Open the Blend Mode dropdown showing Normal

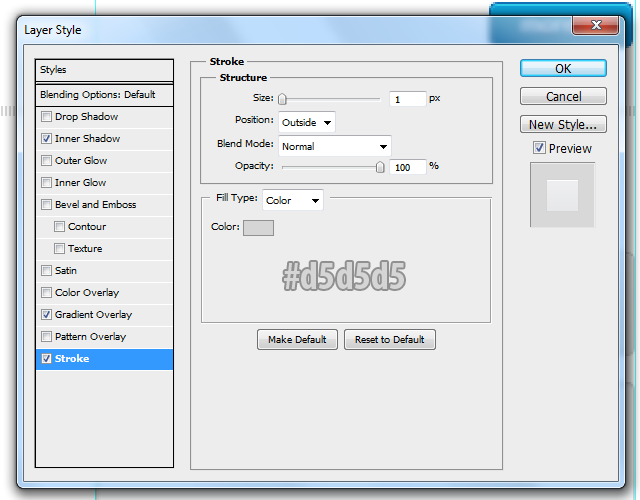pyautogui.click(x=335, y=146)
